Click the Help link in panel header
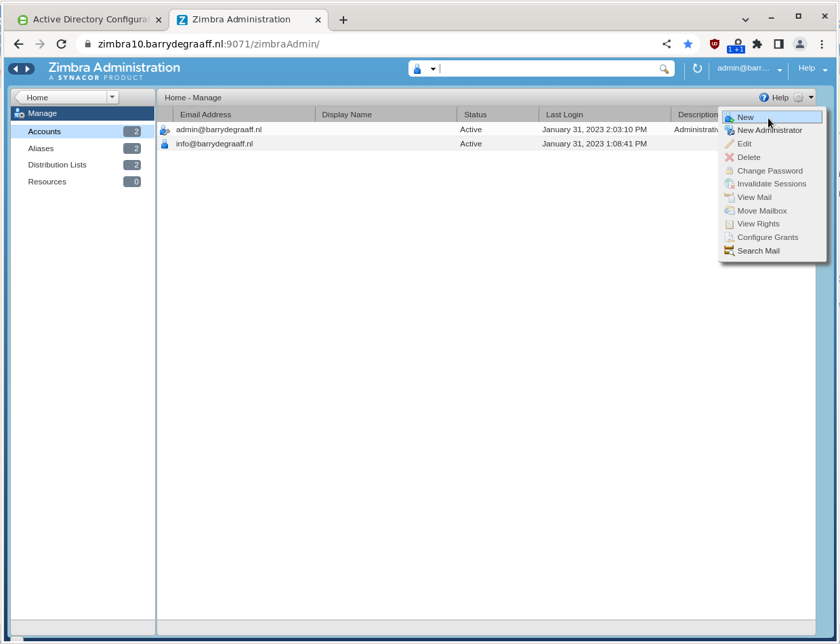Viewport: 840px width, 644px height. point(780,98)
